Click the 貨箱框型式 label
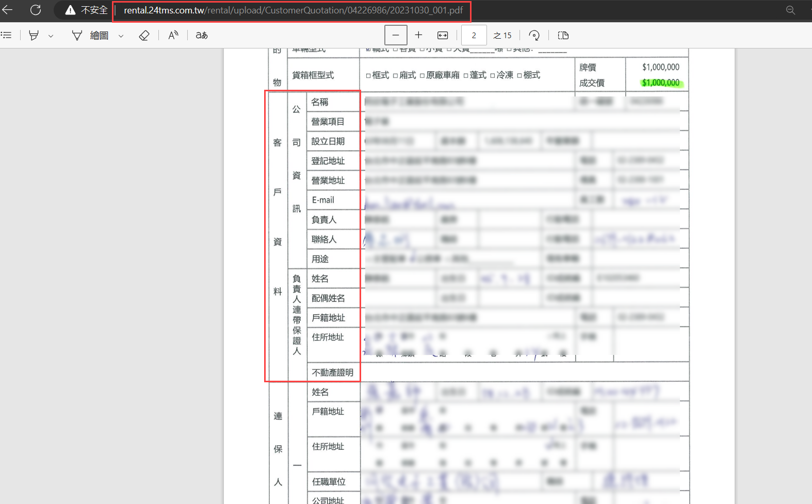The height and width of the screenshot is (504, 812). coord(313,75)
